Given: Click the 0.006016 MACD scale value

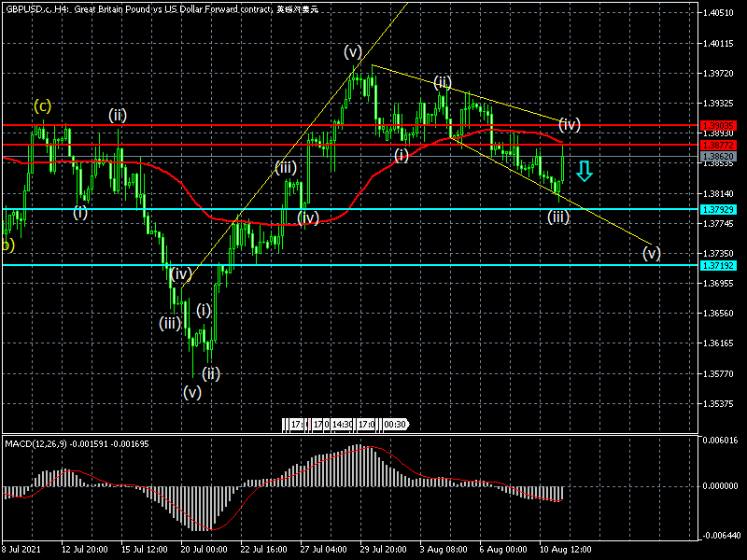Looking at the screenshot, I should point(720,440).
